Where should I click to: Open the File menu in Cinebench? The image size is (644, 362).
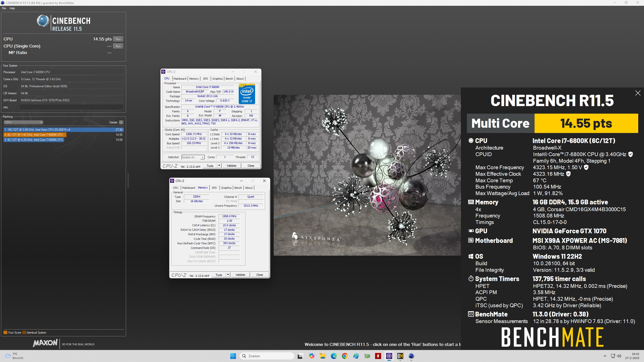(4, 8)
